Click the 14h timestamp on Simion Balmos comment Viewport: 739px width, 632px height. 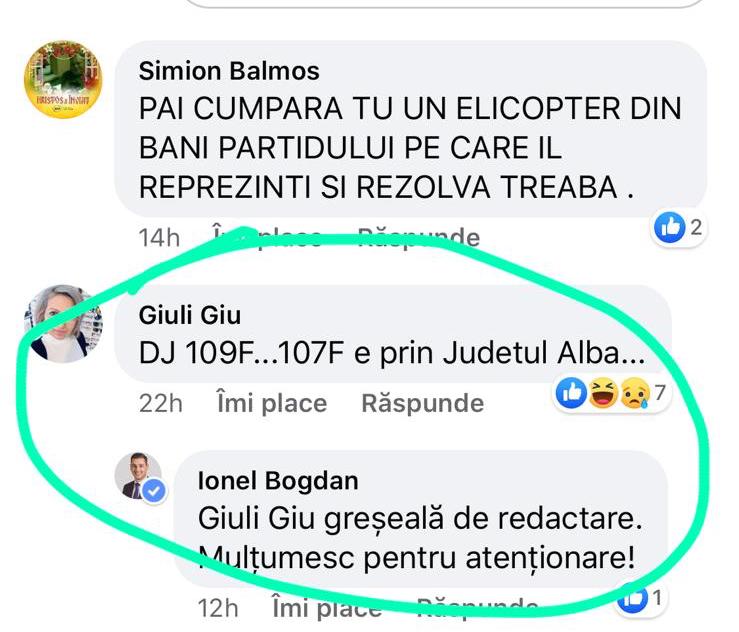tap(159, 238)
